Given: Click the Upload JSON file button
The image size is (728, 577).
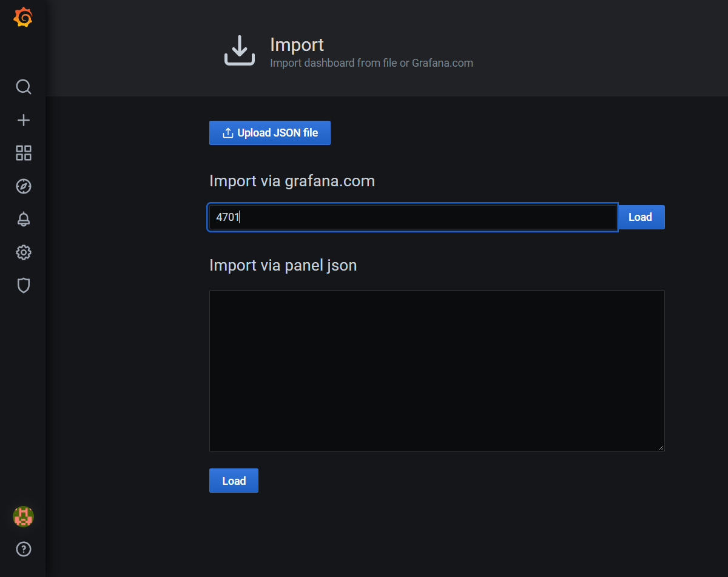Looking at the screenshot, I should point(270,132).
